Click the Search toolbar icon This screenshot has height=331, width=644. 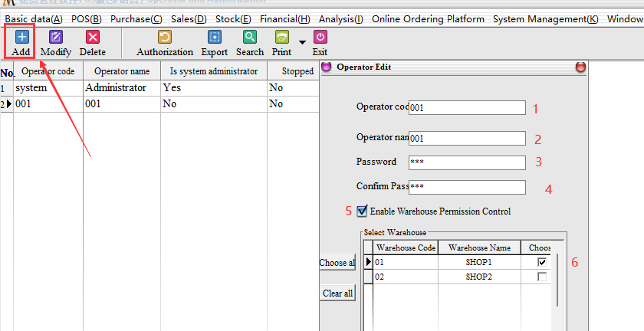tap(250, 37)
